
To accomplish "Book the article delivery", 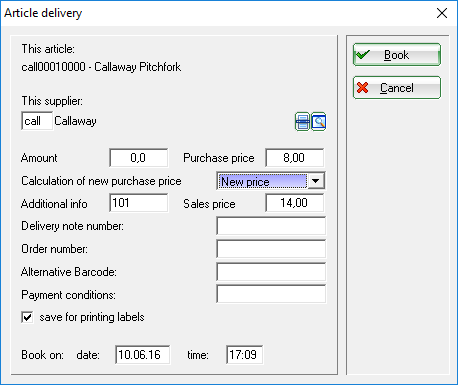I will pos(397,55).
